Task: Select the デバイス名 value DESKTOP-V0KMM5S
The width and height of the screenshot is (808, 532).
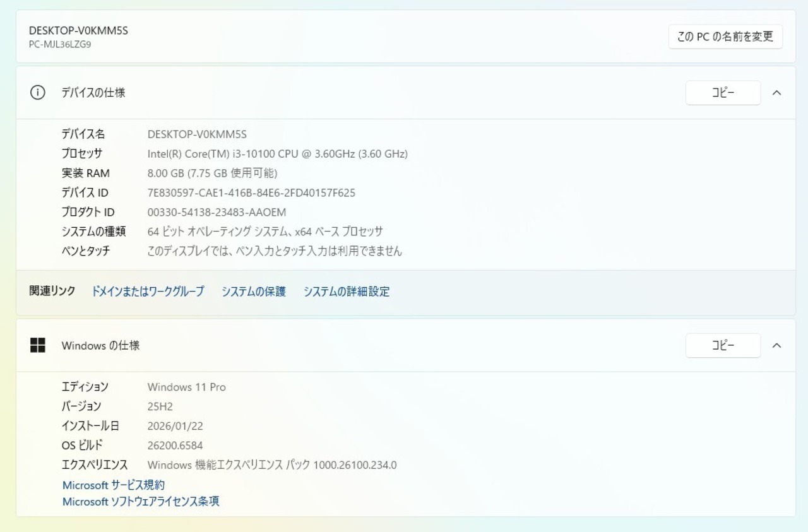Action: 197,134
